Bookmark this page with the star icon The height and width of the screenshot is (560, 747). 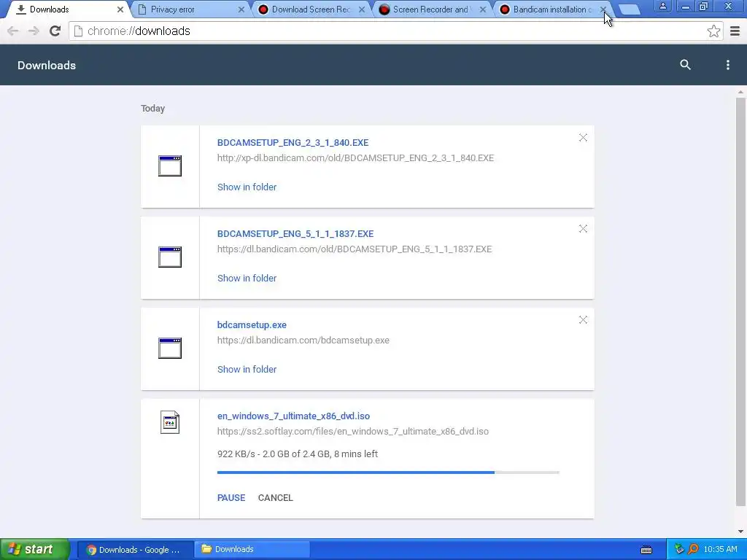(713, 31)
